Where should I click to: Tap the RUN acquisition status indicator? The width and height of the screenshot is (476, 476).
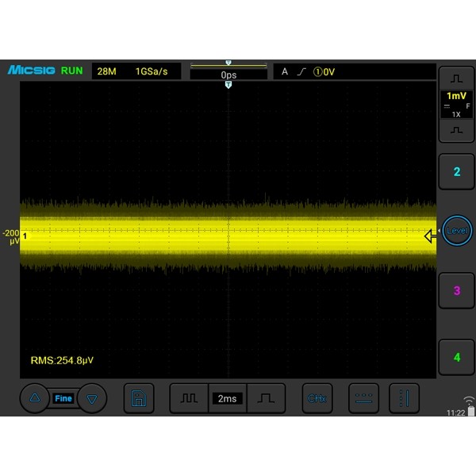point(71,71)
